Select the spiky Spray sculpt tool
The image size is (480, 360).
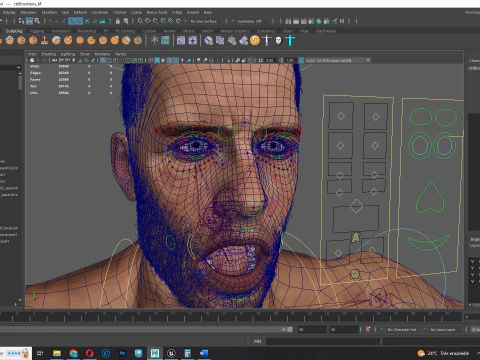point(80,41)
